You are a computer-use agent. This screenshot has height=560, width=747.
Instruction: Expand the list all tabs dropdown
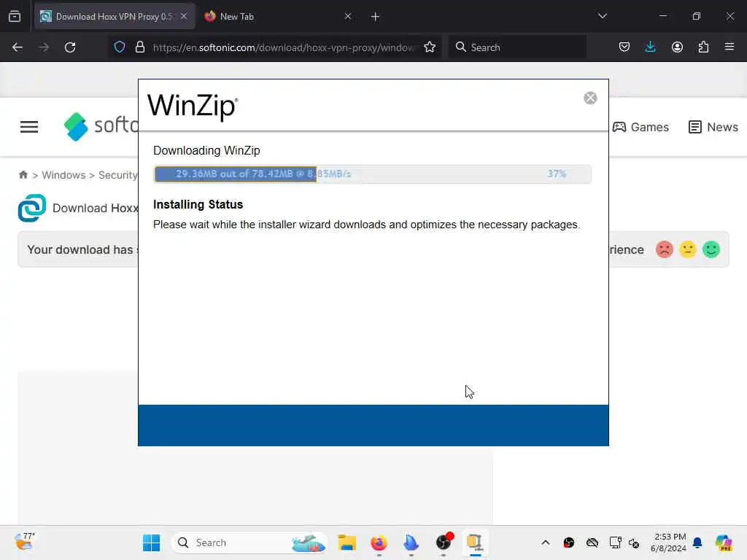tap(602, 16)
